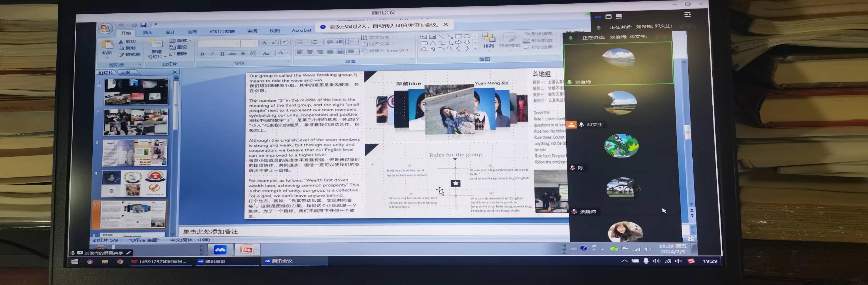
Task: Click the increase indent icon
Action: 340,41
